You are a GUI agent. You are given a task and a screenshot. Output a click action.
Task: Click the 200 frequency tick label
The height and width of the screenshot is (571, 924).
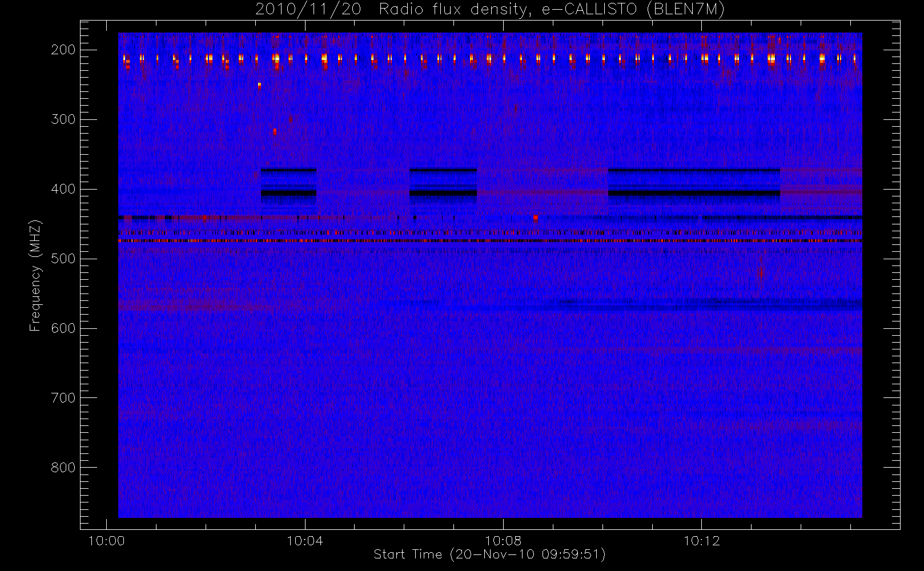(63, 50)
